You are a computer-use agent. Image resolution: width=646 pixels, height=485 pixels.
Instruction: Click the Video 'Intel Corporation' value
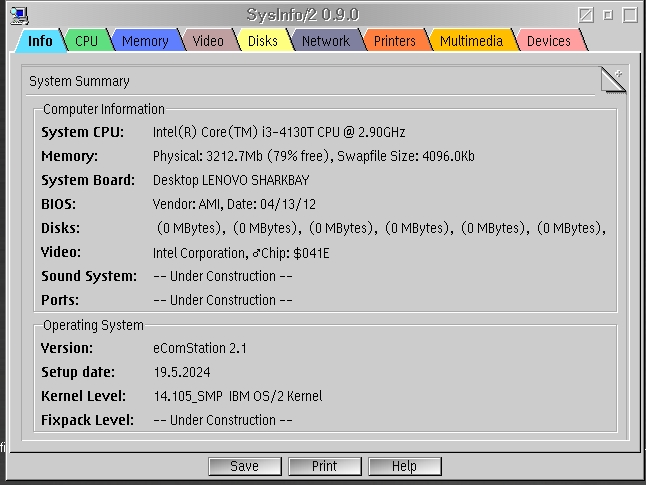[241, 253]
